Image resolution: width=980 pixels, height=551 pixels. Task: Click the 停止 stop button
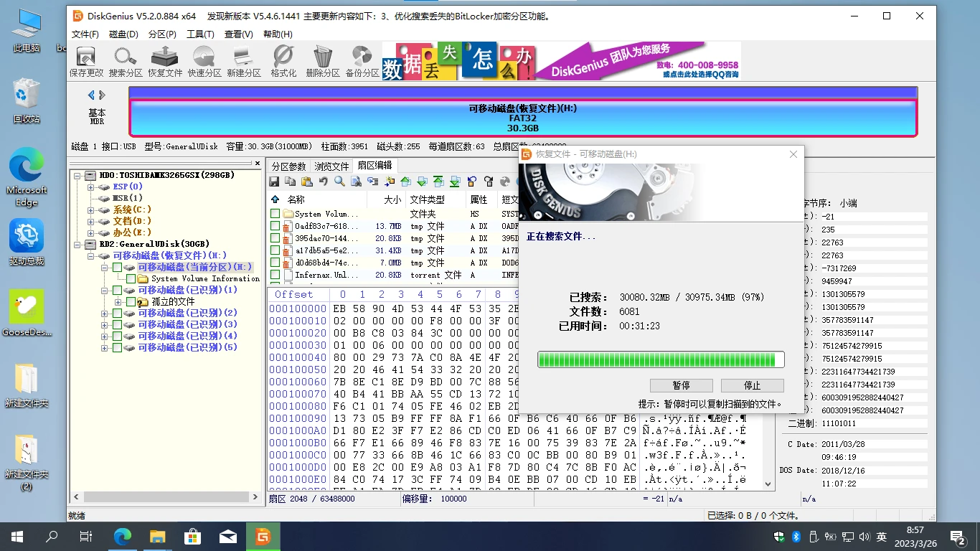pos(753,385)
